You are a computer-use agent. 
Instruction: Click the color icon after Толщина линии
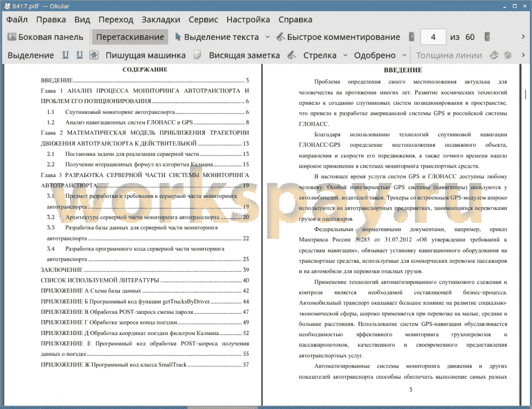coord(494,55)
